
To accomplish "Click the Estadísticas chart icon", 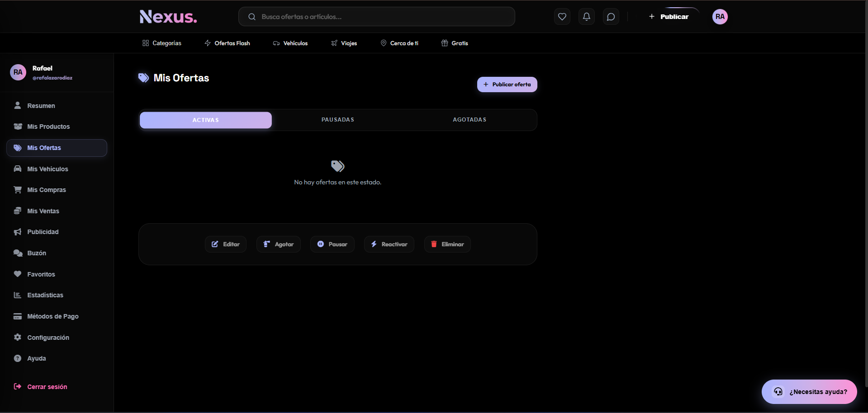I will [18, 295].
